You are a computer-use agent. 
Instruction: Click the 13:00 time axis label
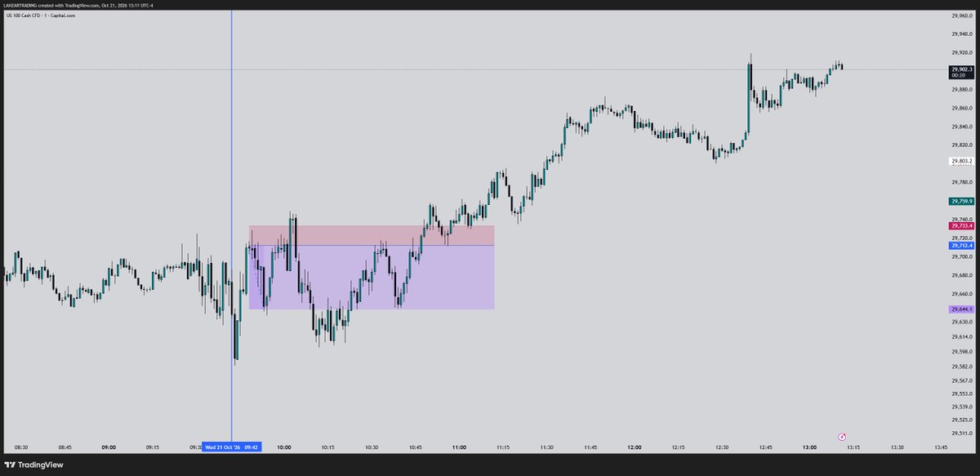(809, 447)
